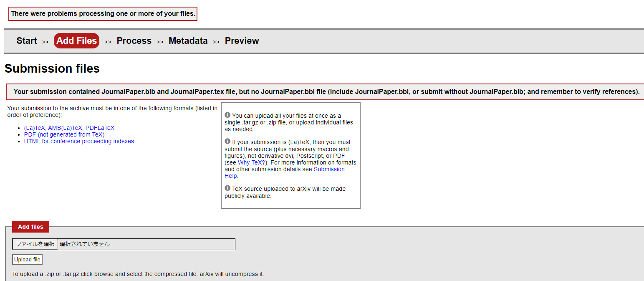644x281 pixels.
Task: Click the arrows between Start and Add Files
Action: click(x=45, y=42)
